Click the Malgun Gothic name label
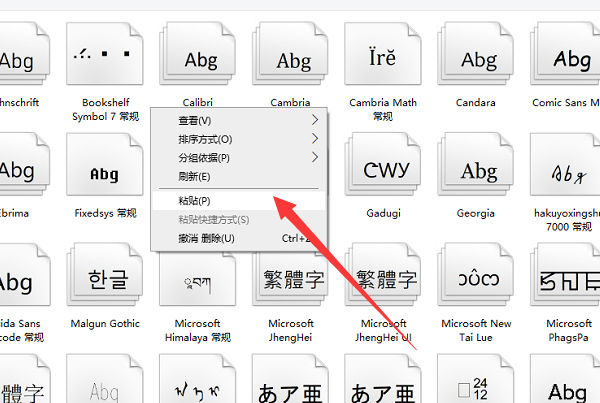 [105, 323]
